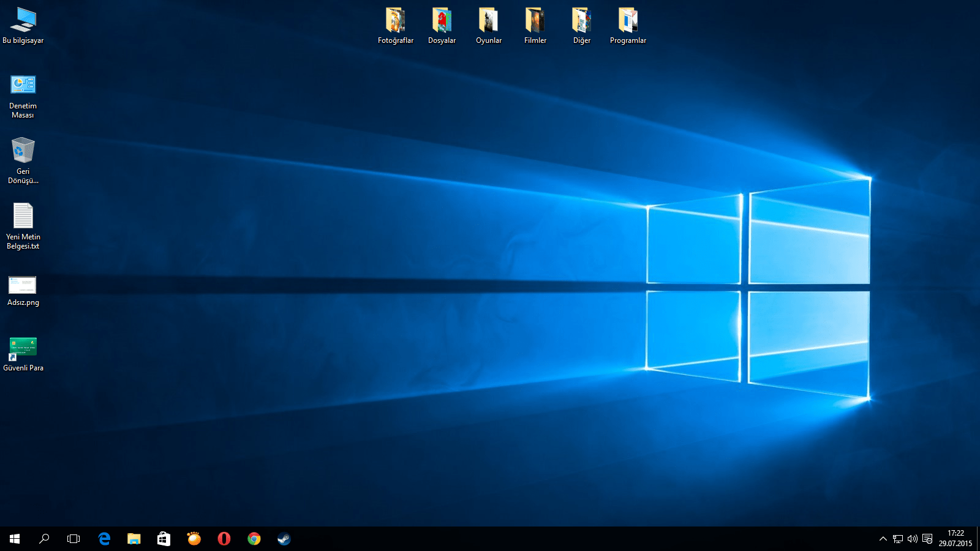This screenshot has width=980, height=551.
Task: Select the Dosyalar folder
Action: point(442,26)
